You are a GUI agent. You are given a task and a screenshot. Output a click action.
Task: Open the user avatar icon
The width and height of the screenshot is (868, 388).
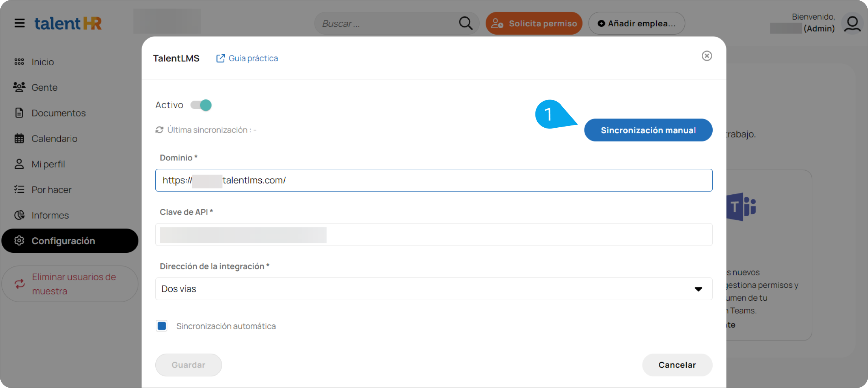[x=852, y=23]
